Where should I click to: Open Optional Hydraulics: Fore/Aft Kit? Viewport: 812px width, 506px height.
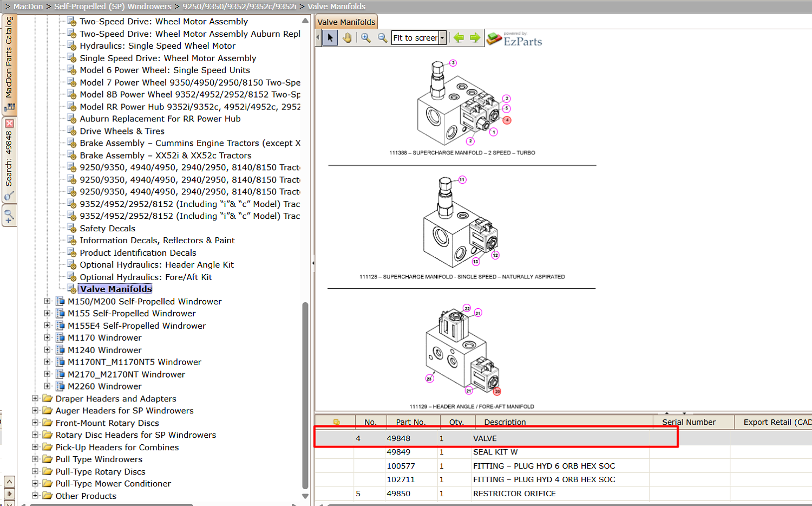146,277
